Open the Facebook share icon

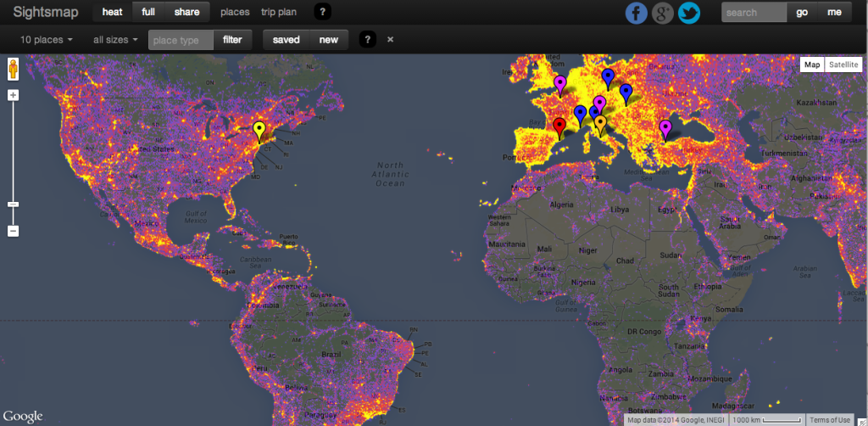pos(636,13)
